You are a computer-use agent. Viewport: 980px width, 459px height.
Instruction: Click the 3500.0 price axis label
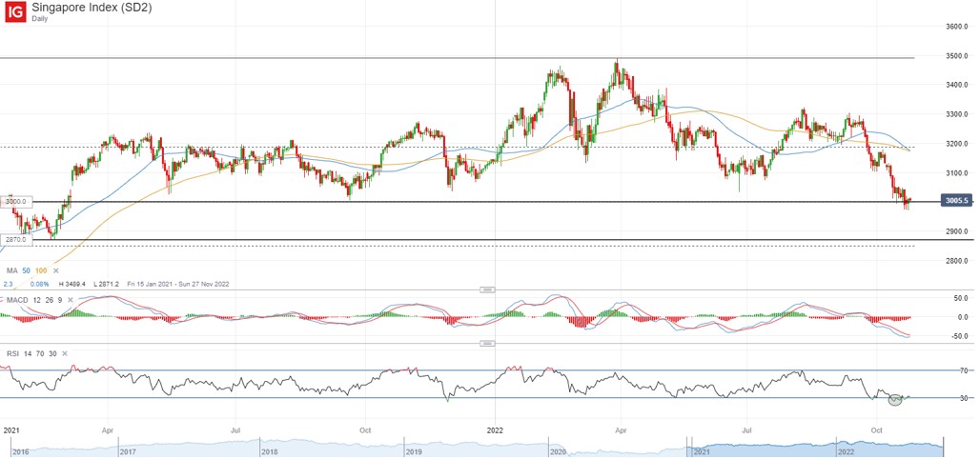point(955,55)
